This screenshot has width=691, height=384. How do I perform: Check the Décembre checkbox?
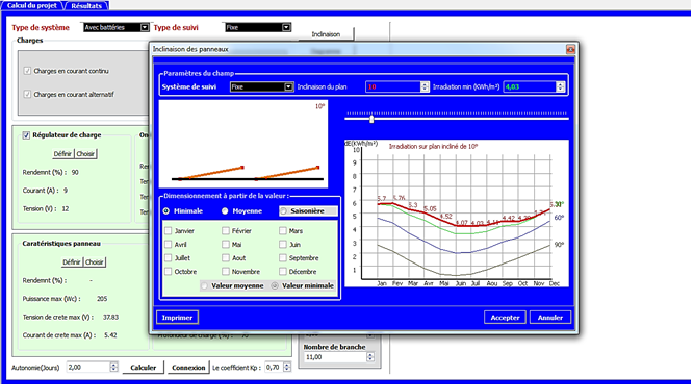283,272
